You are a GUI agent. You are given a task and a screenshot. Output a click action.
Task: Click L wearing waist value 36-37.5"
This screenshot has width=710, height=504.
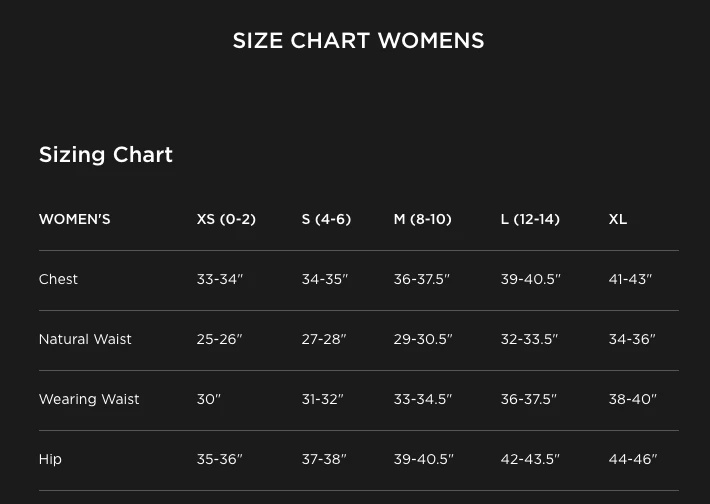point(529,399)
